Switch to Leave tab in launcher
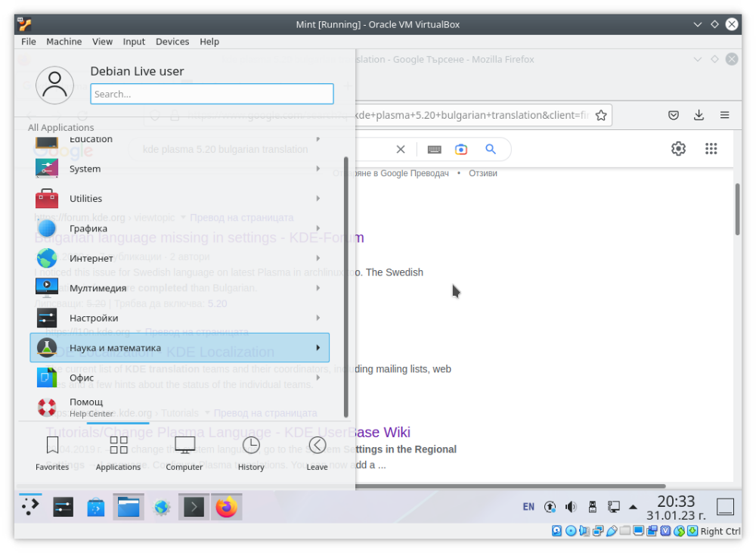This screenshot has width=756, height=553. pos(317,452)
